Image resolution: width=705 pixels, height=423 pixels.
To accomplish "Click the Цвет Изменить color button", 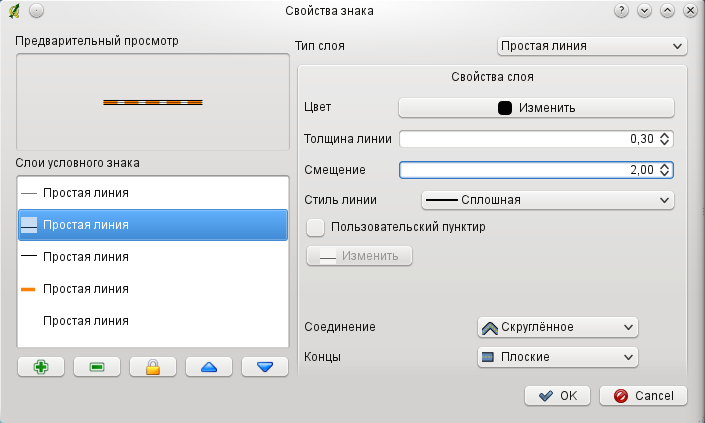I will coord(536,107).
